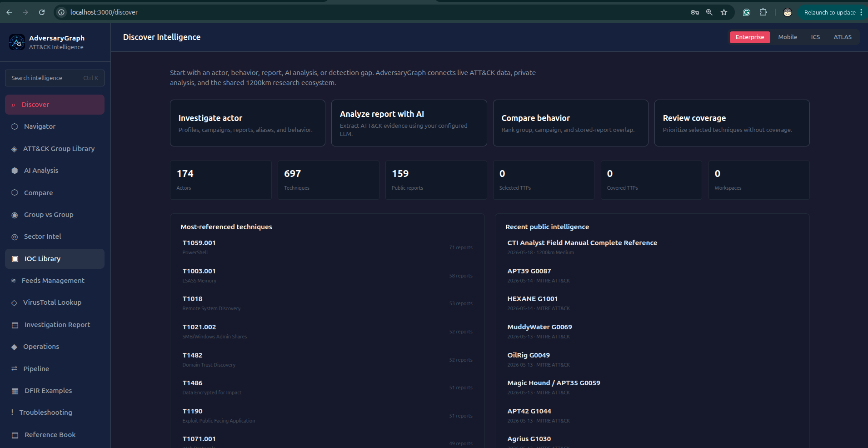Open technique T1021.002 SMB/Windows Admin Shares
Image resolution: width=868 pixels, height=448 pixels.
coord(327,332)
